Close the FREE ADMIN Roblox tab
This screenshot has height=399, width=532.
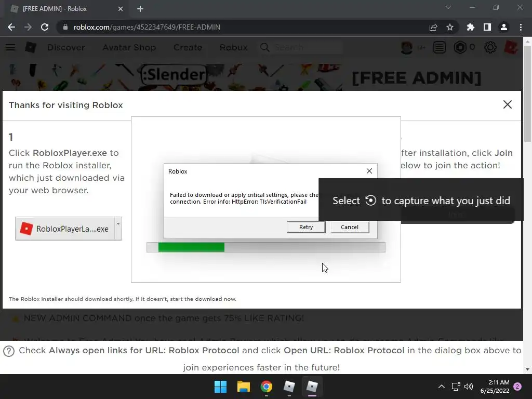point(121,9)
